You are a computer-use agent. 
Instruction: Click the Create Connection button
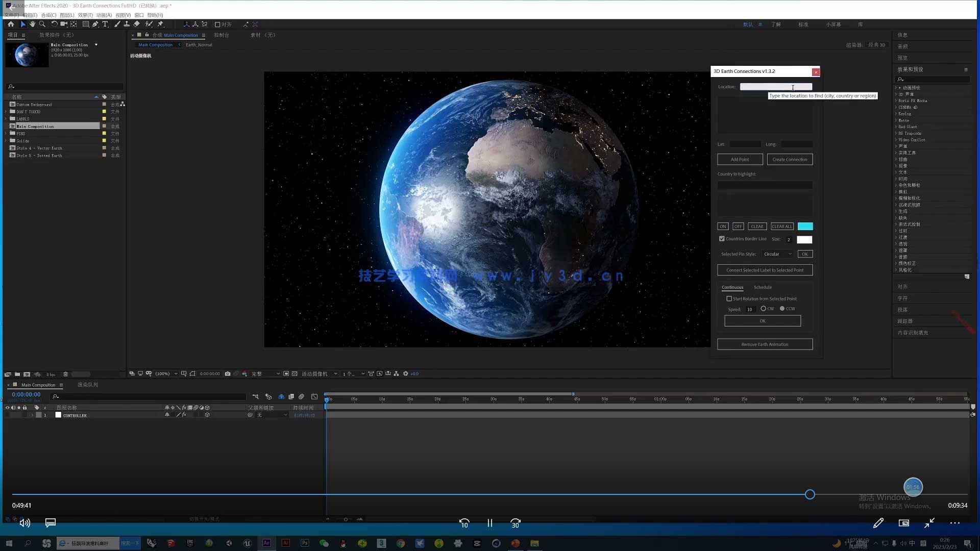pyautogui.click(x=790, y=160)
